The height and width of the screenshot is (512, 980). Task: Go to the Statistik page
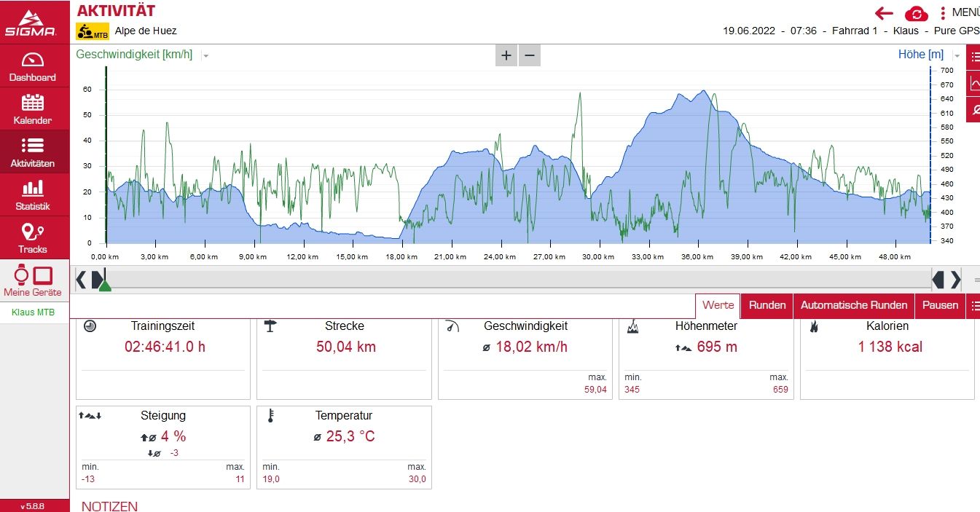33,195
